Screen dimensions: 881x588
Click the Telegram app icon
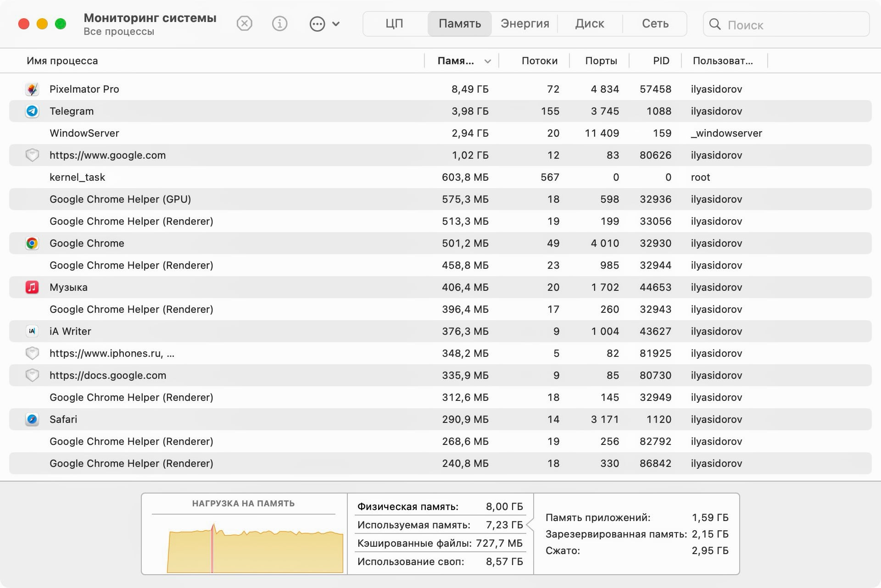coord(32,111)
